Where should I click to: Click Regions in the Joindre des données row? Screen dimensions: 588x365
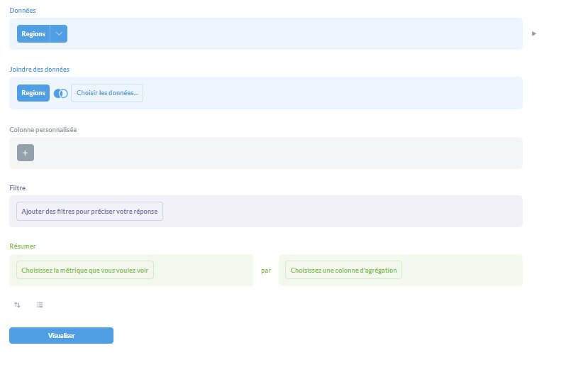(x=33, y=93)
